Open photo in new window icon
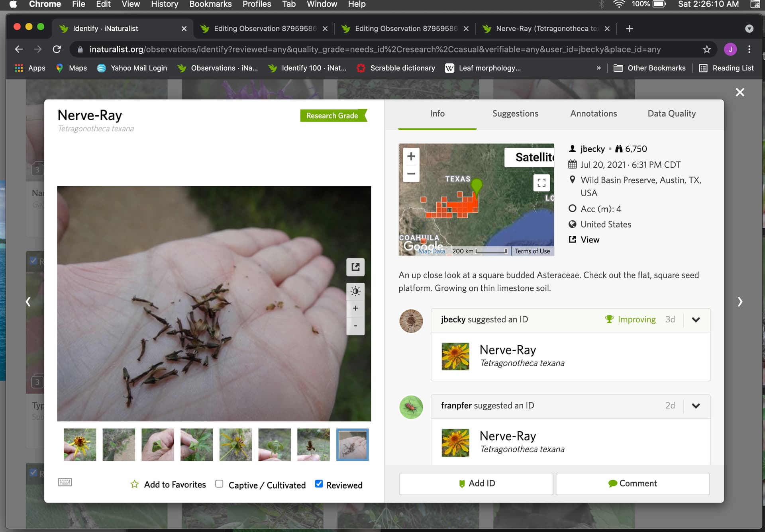765x532 pixels. (355, 267)
